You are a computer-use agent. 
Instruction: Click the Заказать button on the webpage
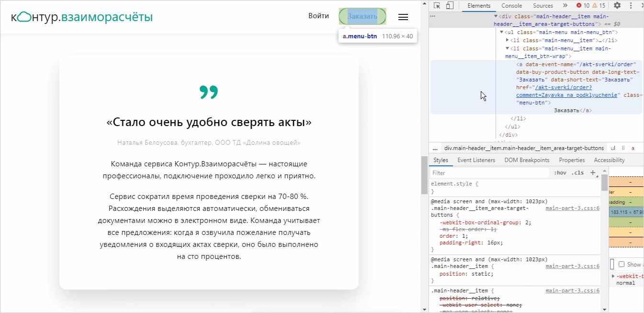coord(362,16)
